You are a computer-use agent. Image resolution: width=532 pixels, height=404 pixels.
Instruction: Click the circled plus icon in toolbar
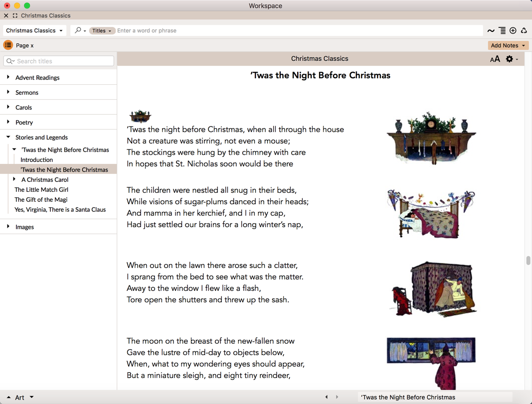click(513, 30)
